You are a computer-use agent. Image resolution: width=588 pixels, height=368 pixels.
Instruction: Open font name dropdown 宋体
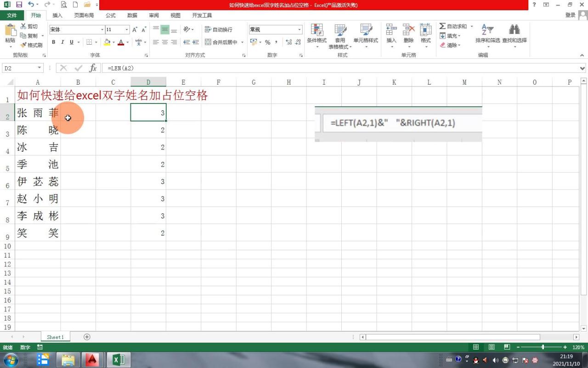pos(102,29)
